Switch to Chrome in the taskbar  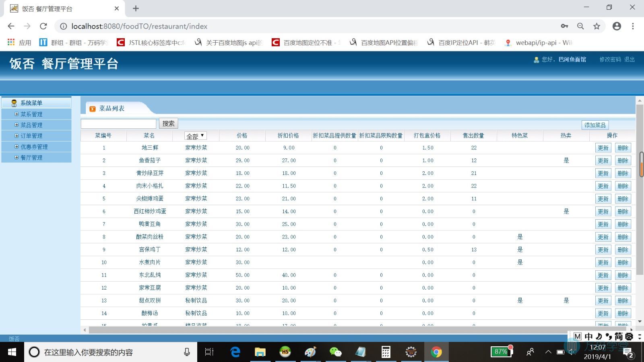[436, 352]
